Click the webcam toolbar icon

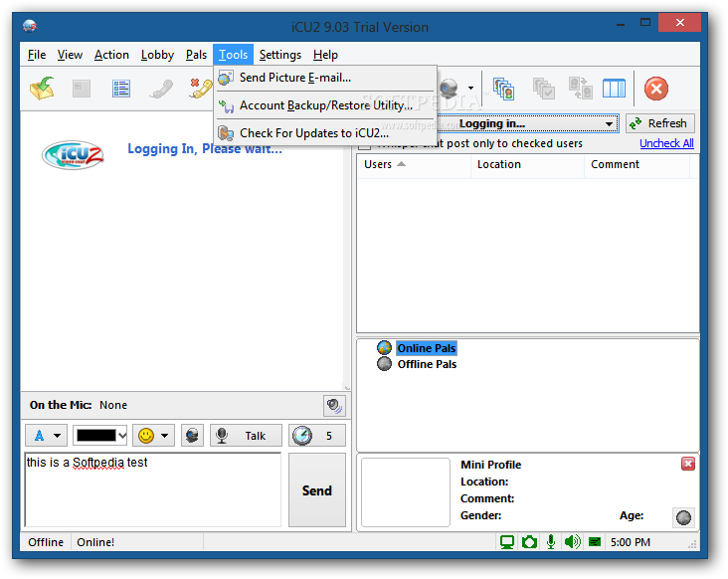pyautogui.click(x=449, y=89)
